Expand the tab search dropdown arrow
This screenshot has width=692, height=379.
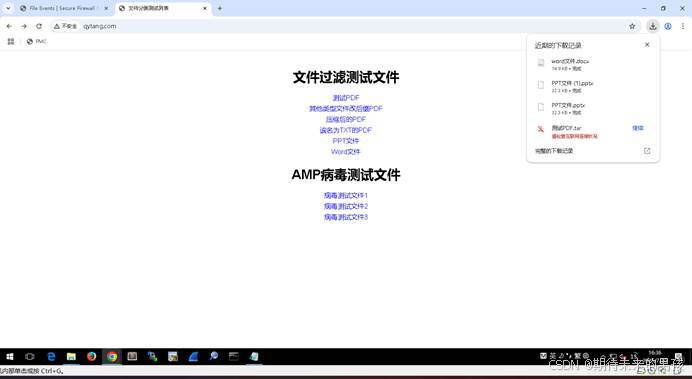pos(8,8)
